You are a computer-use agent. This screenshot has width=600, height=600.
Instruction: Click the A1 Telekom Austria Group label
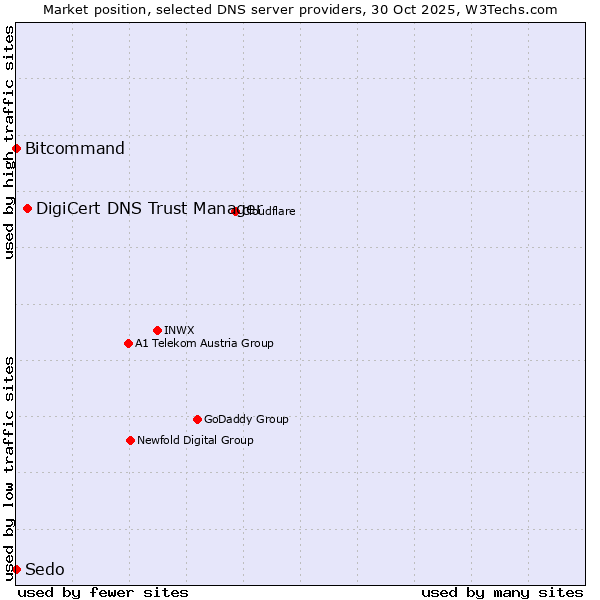[204, 344]
